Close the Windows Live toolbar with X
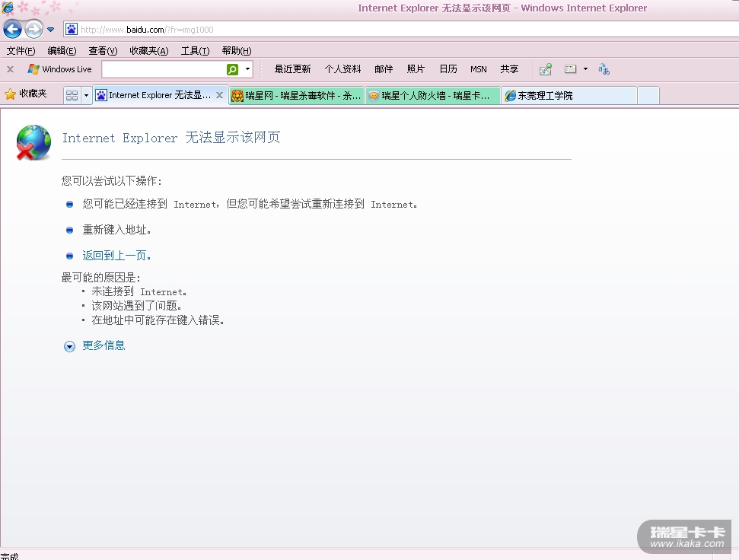 (x=11, y=69)
